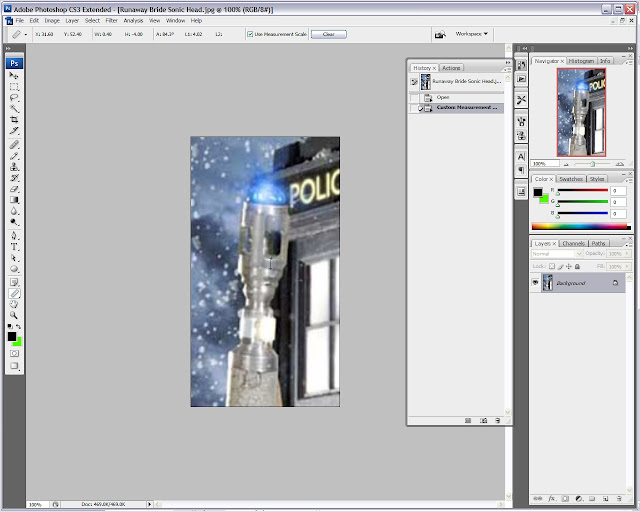Toggle lock image pixels brush icon
The height and width of the screenshot is (512, 640).
pyautogui.click(x=560, y=266)
